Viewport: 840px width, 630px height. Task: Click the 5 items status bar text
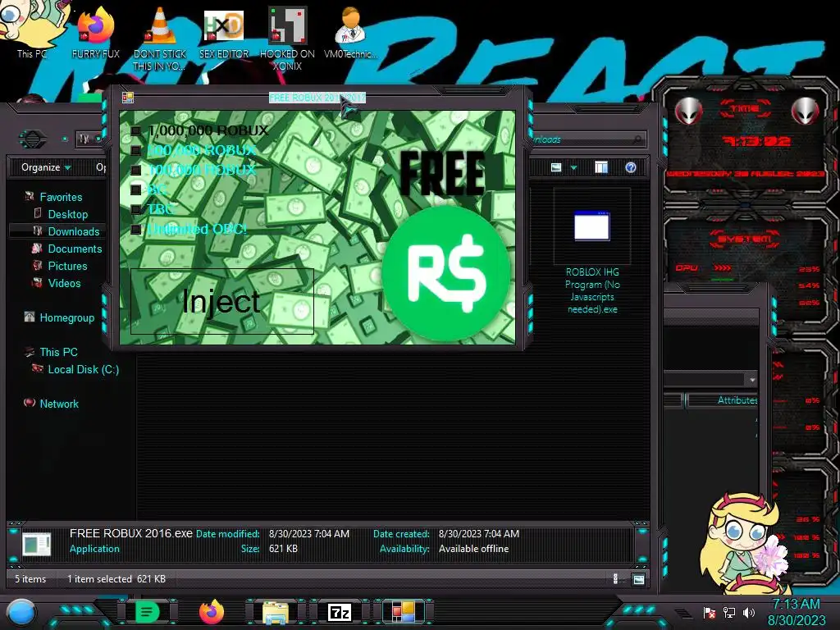[30, 578]
